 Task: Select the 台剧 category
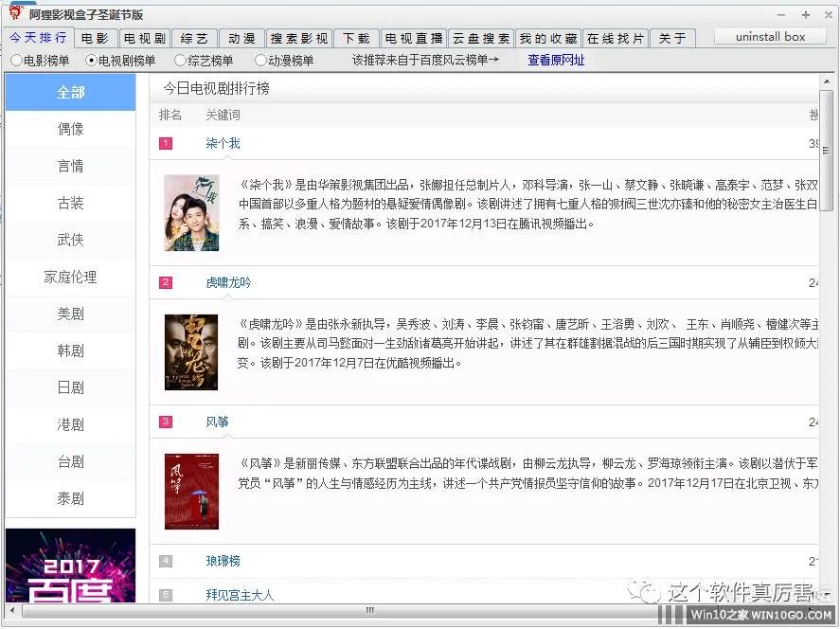tap(71, 462)
